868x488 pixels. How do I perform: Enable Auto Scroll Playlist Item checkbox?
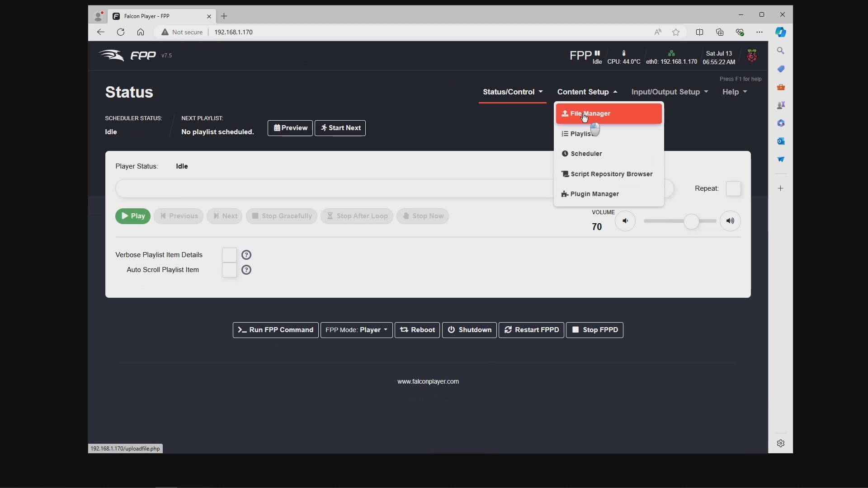pyautogui.click(x=229, y=270)
